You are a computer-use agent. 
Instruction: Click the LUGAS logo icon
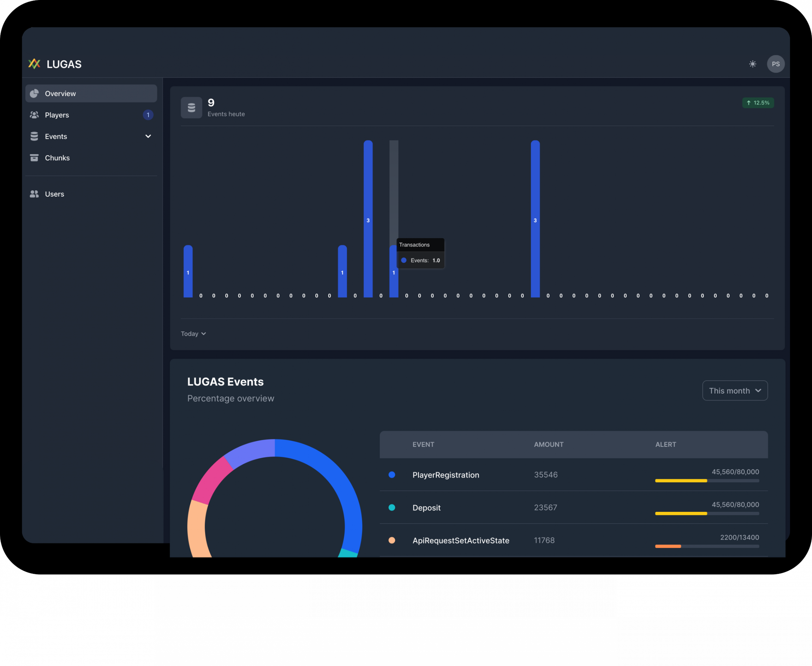(x=34, y=64)
